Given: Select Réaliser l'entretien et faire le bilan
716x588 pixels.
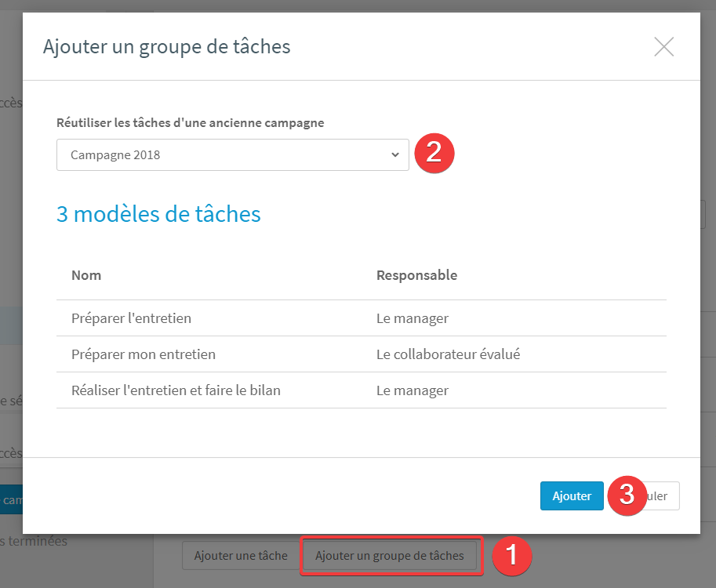Looking at the screenshot, I should point(362,390).
